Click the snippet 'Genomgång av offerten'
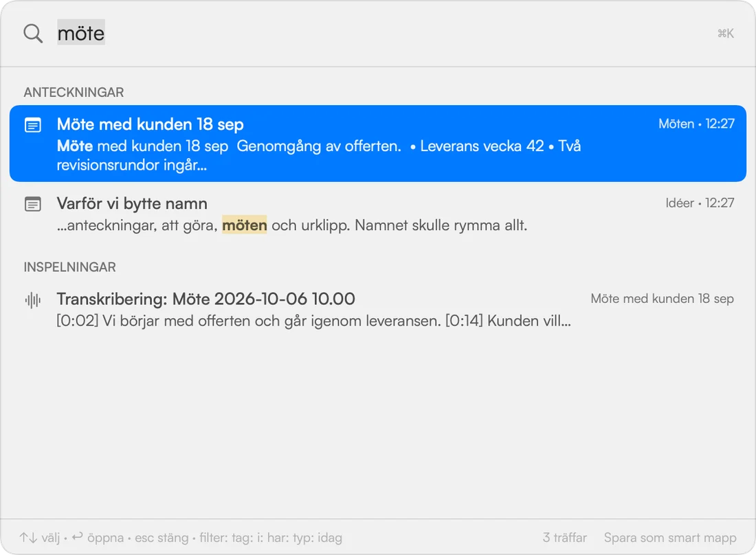756x555 pixels. click(318, 146)
